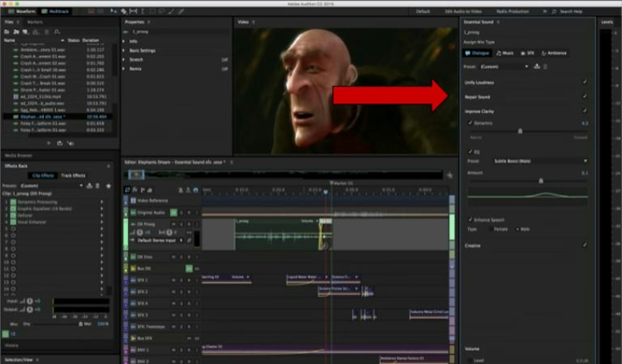
Task: Toggle Enhance Speech checkbox
Action: pos(470,220)
